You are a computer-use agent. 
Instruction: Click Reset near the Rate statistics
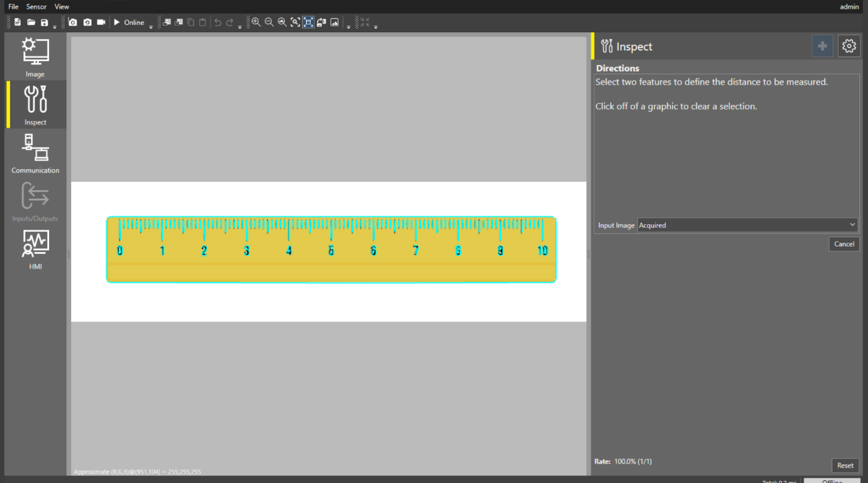[845, 465]
